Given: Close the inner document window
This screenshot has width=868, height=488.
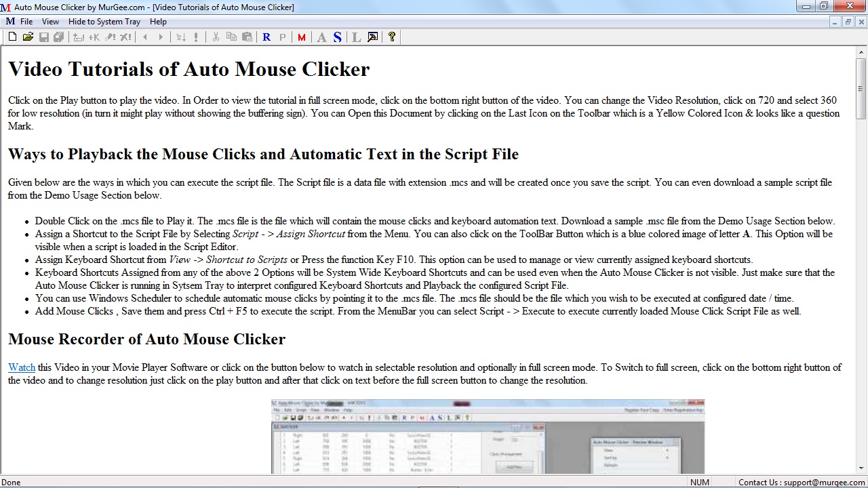Looking at the screenshot, I should point(860,22).
